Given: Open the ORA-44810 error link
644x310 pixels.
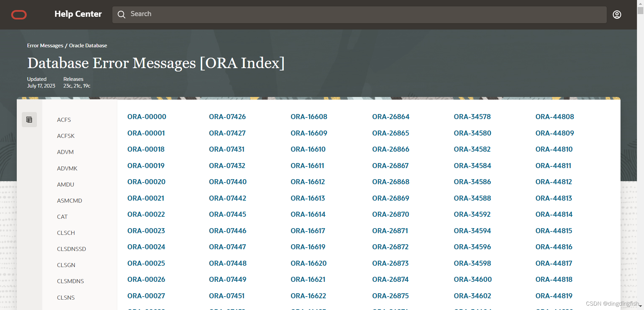Looking at the screenshot, I should point(554,149).
